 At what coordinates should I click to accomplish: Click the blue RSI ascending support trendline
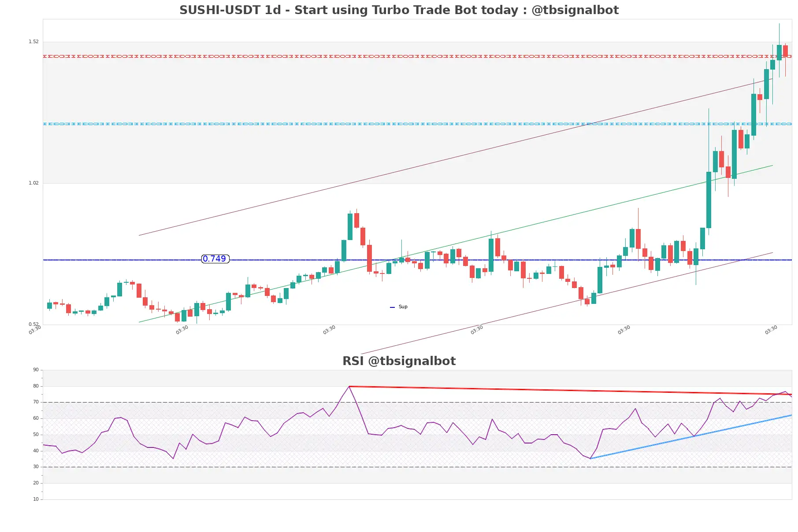pos(691,437)
